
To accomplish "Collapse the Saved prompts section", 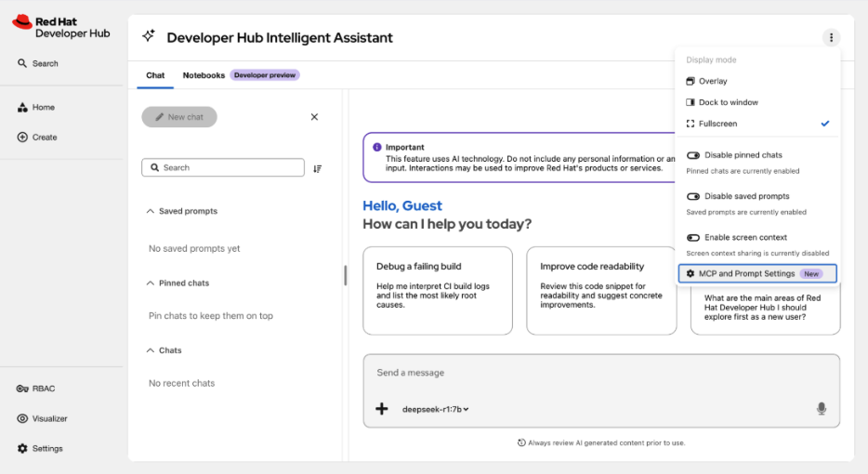I will 182,211.
